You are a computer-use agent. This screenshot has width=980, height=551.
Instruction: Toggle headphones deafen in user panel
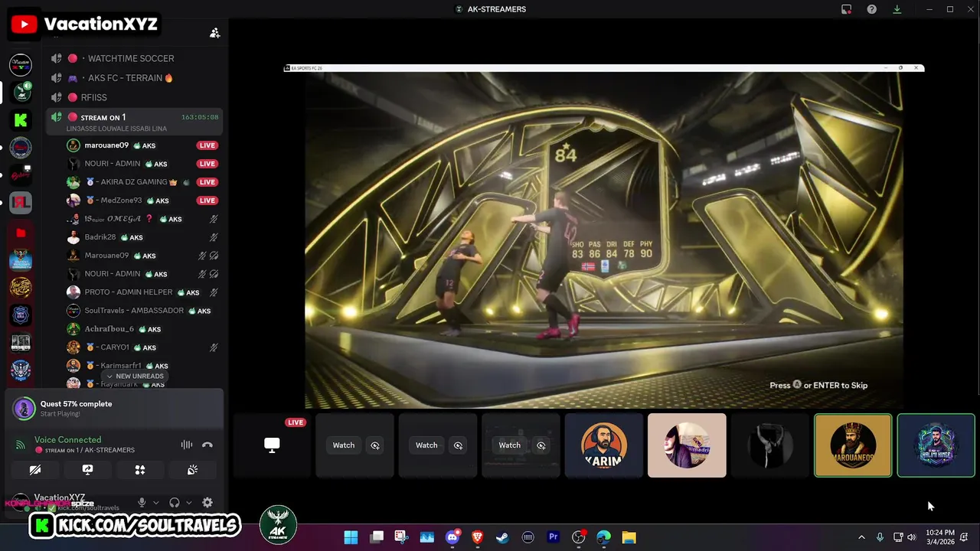coord(175,503)
